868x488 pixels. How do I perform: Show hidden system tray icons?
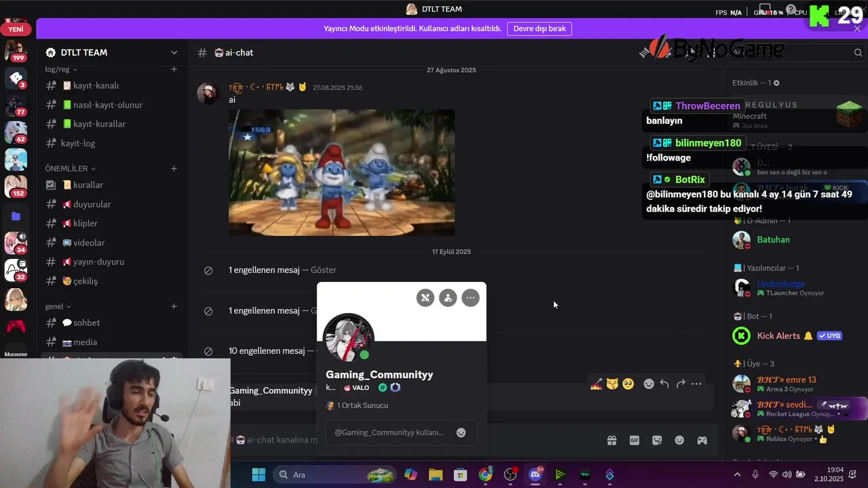pos(738,474)
